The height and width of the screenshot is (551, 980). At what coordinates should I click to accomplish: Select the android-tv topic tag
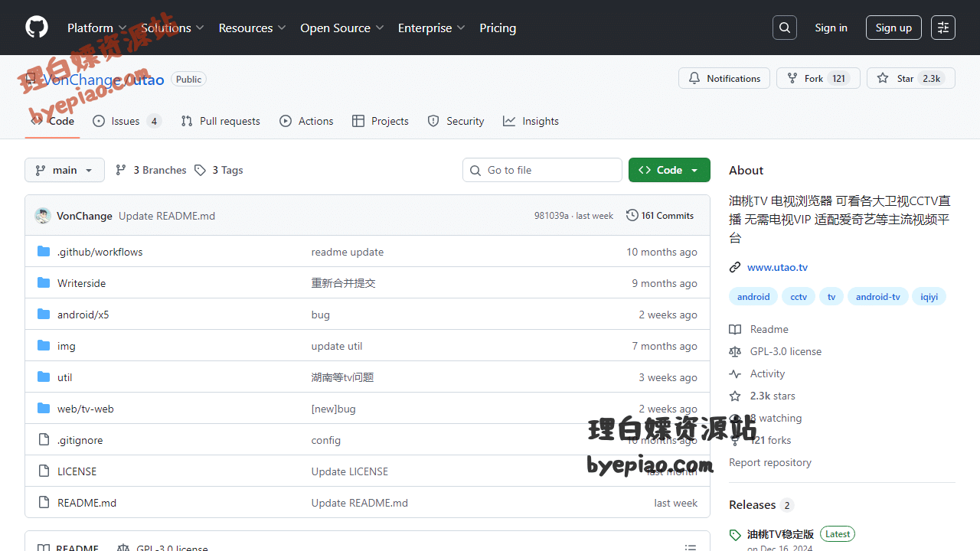click(x=877, y=297)
